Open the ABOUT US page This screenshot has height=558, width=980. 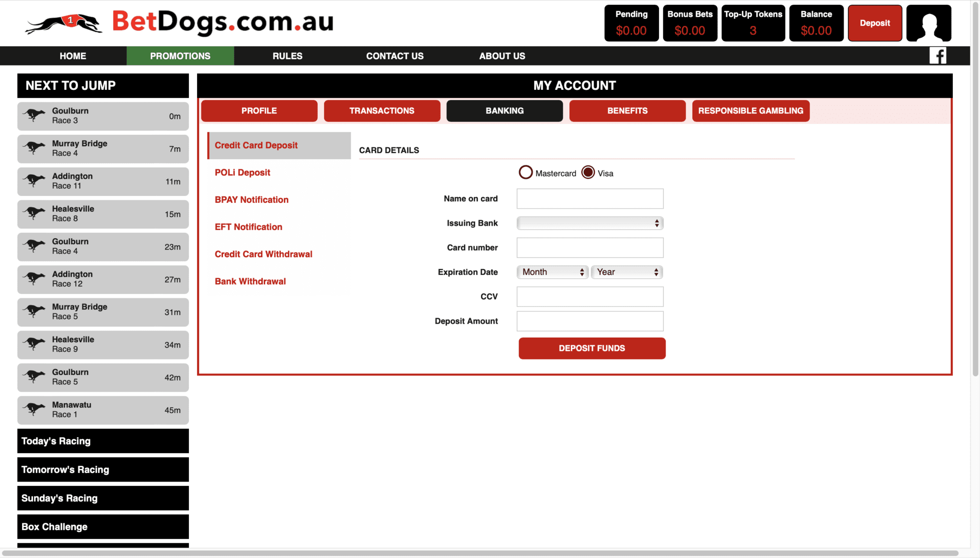coord(502,56)
